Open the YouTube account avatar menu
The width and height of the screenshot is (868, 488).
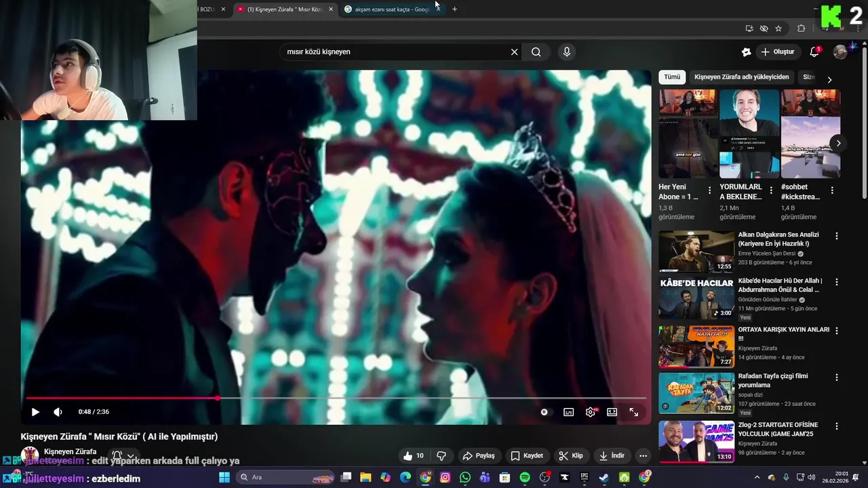coord(840,52)
